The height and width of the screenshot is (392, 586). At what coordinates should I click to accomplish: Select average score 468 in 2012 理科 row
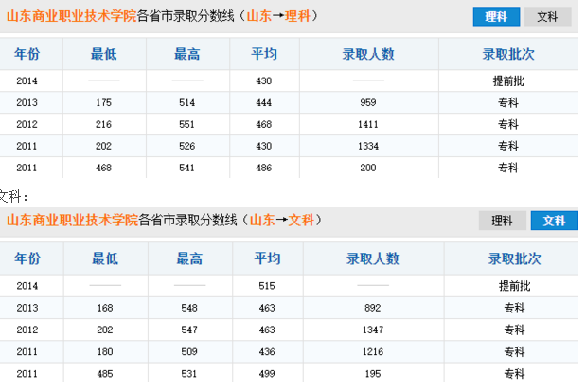(x=264, y=124)
